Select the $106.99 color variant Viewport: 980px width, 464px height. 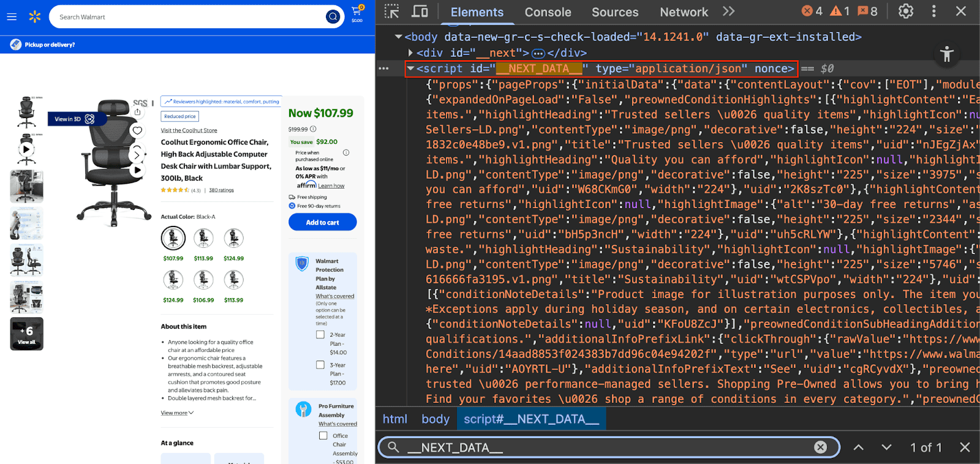tap(203, 280)
